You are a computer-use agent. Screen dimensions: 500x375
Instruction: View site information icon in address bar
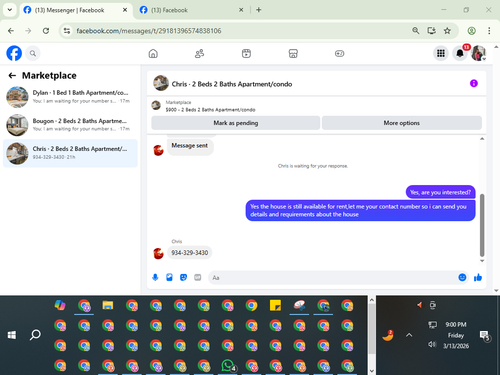click(67, 31)
